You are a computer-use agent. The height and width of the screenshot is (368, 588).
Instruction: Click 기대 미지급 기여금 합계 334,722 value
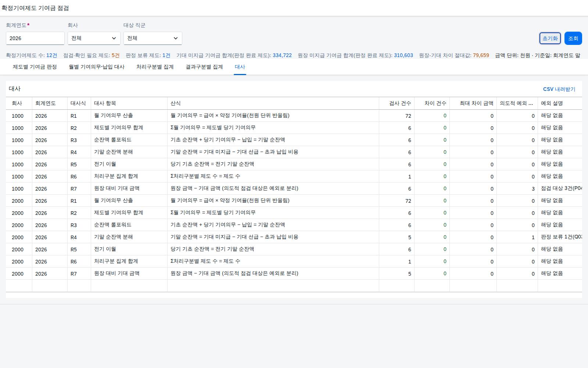[x=282, y=55]
